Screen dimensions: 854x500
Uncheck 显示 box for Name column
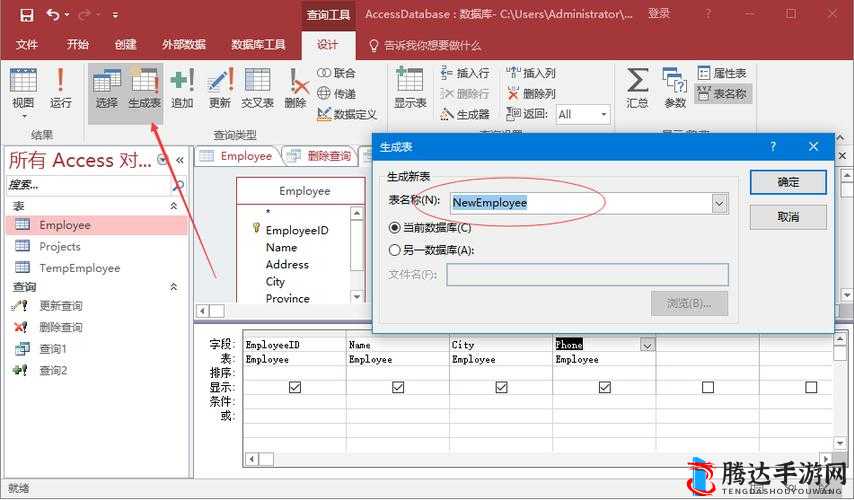[x=398, y=387]
